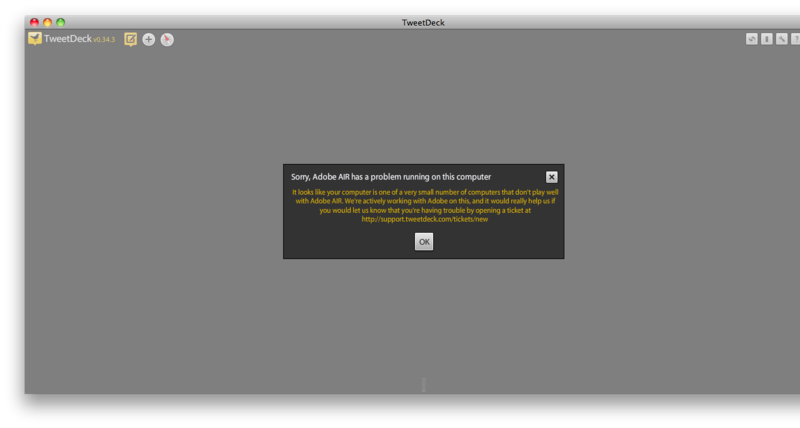Click the v0.34.3 version label
The width and height of the screenshot is (800, 428).
pos(104,40)
